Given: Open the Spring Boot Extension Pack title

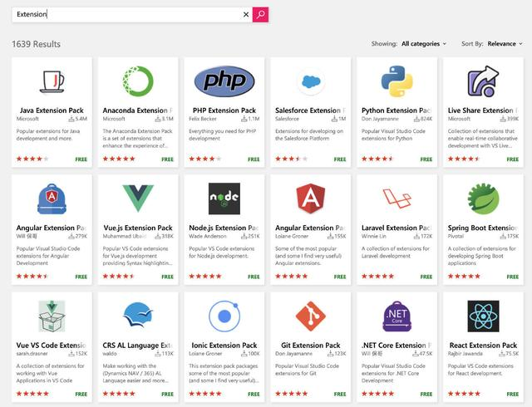Looking at the screenshot, I should point(483,228).
